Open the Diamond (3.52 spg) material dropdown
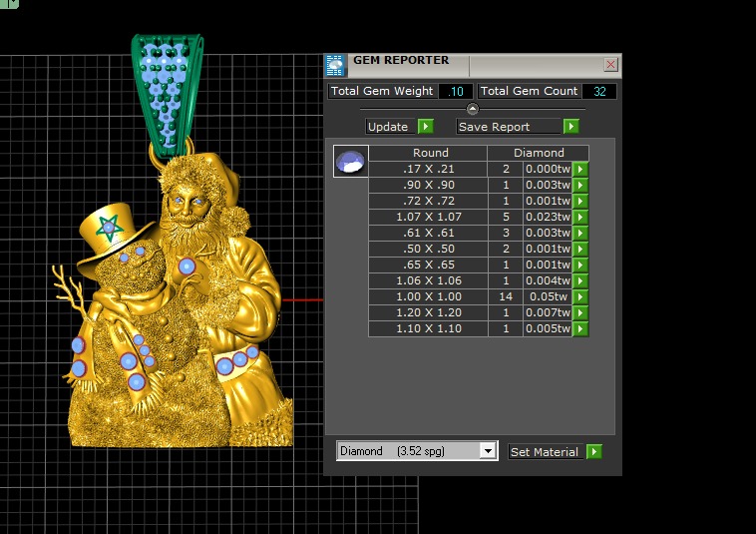Image resolution: width=756 pixels, height=534 pixels. (488, 451)
